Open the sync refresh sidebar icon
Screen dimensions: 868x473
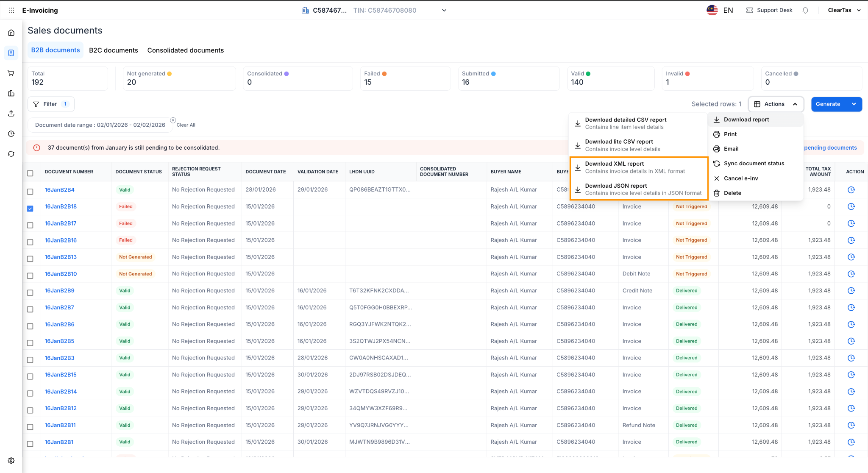tap(11, 154)
